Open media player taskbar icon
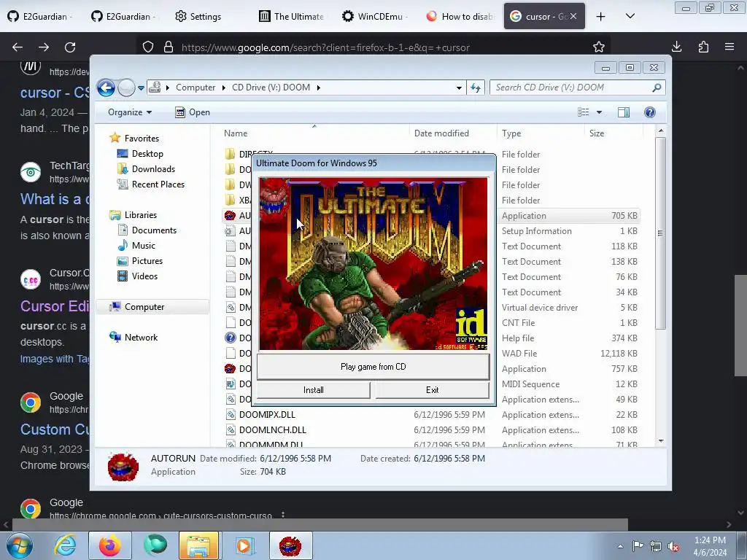Viewport: 747px width, 560px height. 244,545
